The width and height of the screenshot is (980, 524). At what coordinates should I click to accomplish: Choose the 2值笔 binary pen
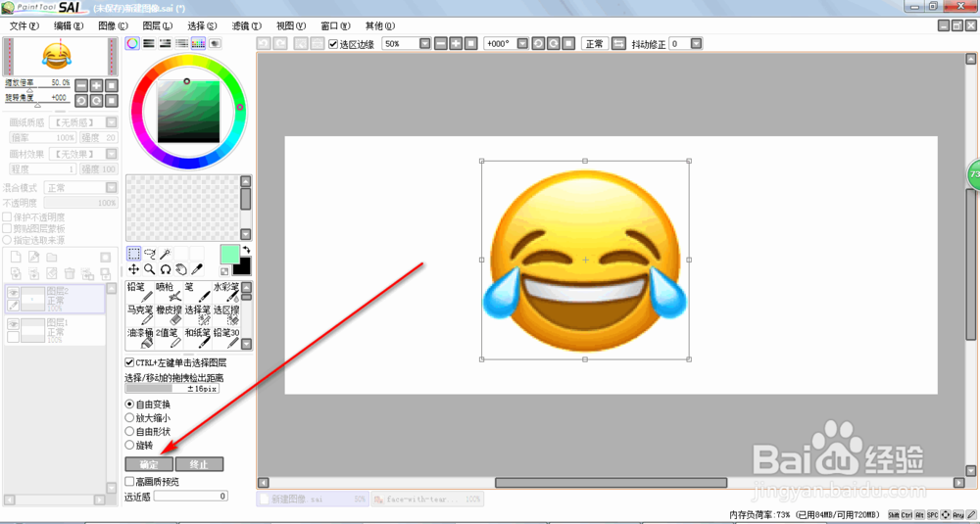169,339
